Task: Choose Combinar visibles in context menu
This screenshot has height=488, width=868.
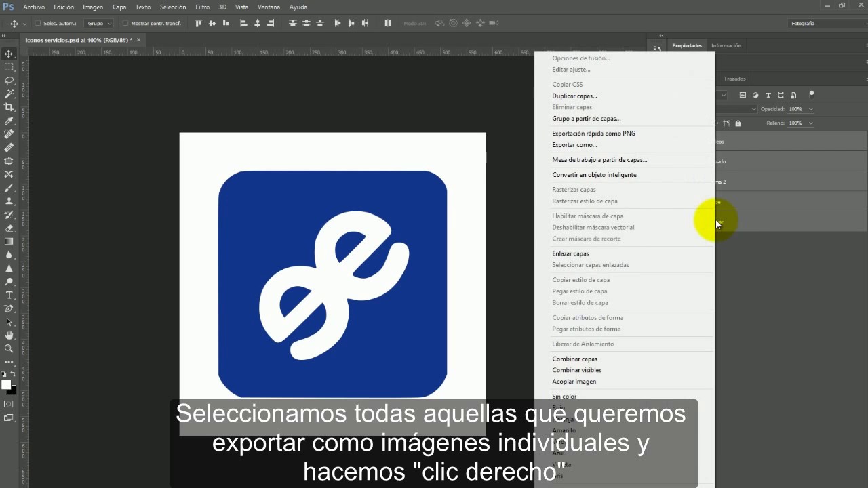Action: tap(576, 370)
